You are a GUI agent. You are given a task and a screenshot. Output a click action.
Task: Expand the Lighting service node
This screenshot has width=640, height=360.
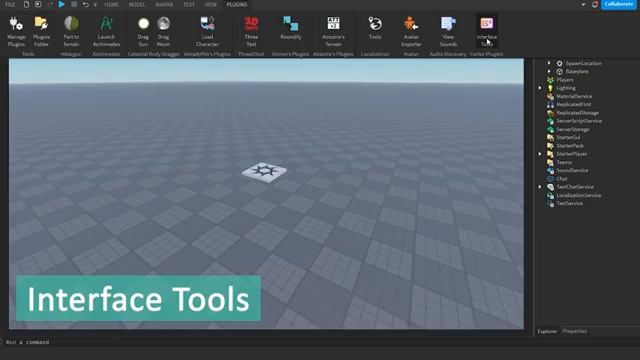click(x=540, y=88)
